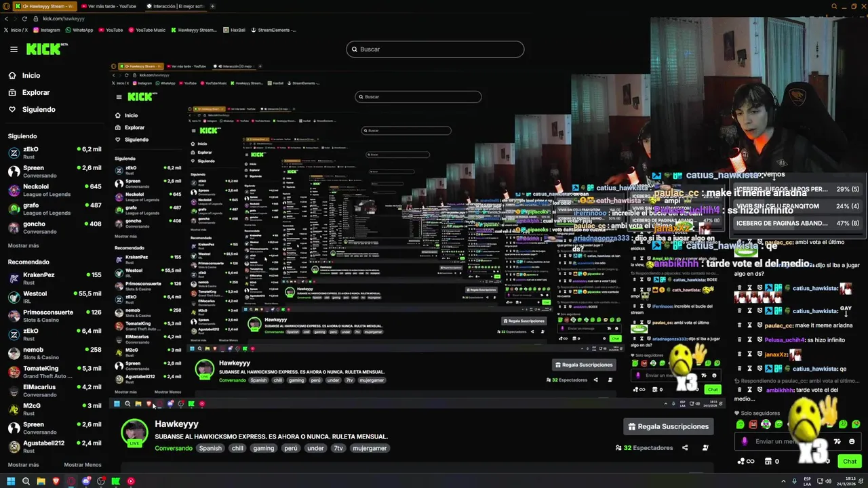Open the YouTube Music bookmark
The width and height of the screenshot is (868, 488).
146,30
